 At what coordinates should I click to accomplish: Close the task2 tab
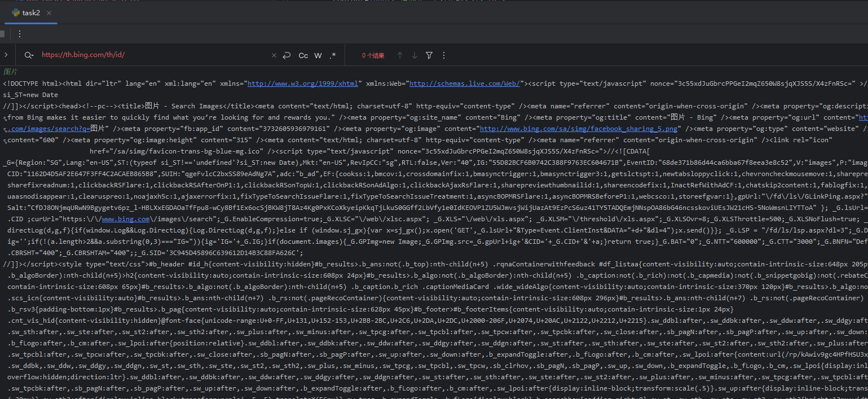tap(49, 12)
